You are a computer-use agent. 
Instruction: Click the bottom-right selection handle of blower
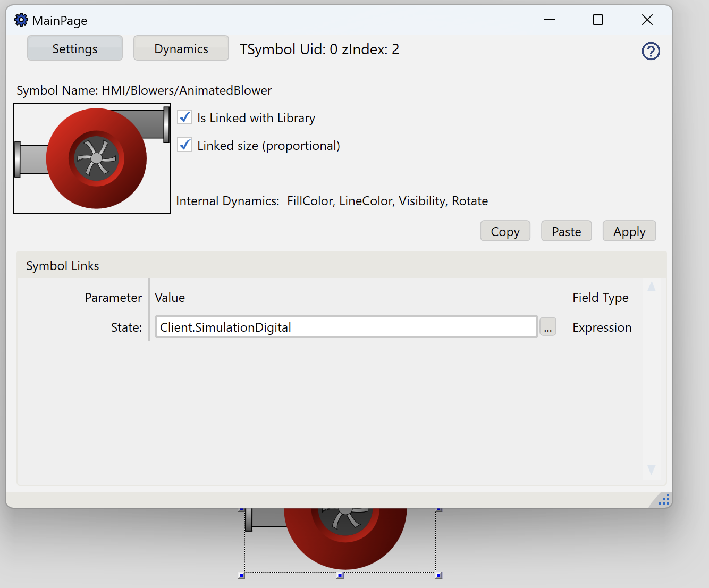pyautogui.click(x=438, y=576)
